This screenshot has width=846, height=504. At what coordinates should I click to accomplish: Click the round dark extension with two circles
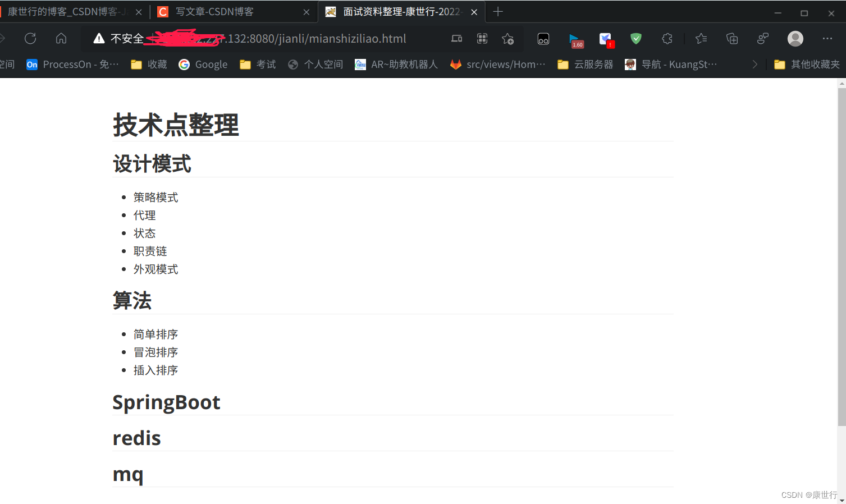click(x=543, y=38)
